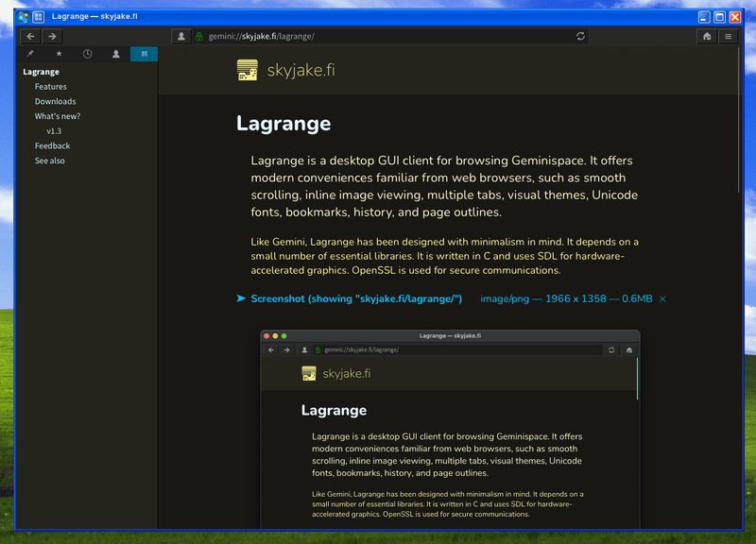Screen dimensions: 756x544
Task: Reload the current page
Action: pos(580,36)
